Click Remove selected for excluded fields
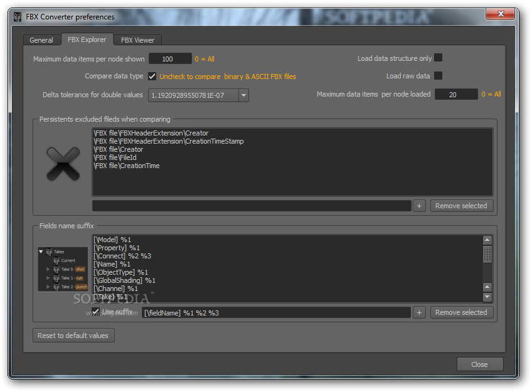 point(462,206)
